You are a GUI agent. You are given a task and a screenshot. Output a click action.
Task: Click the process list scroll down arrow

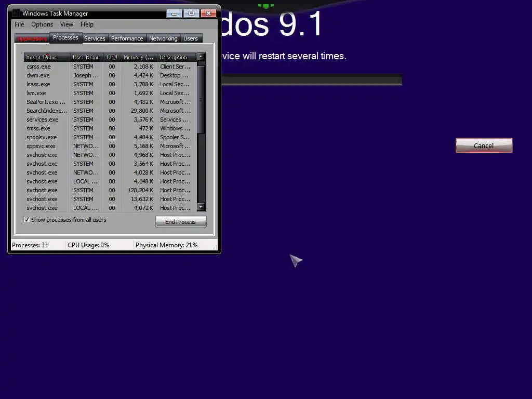[x=201, y=207]
